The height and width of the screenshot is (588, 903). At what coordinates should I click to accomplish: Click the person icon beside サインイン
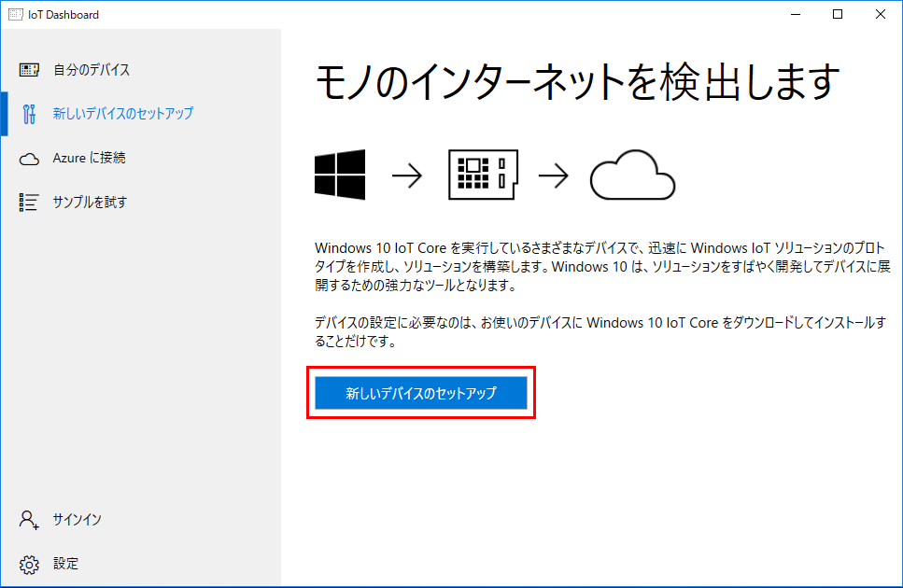coord(29,520)
